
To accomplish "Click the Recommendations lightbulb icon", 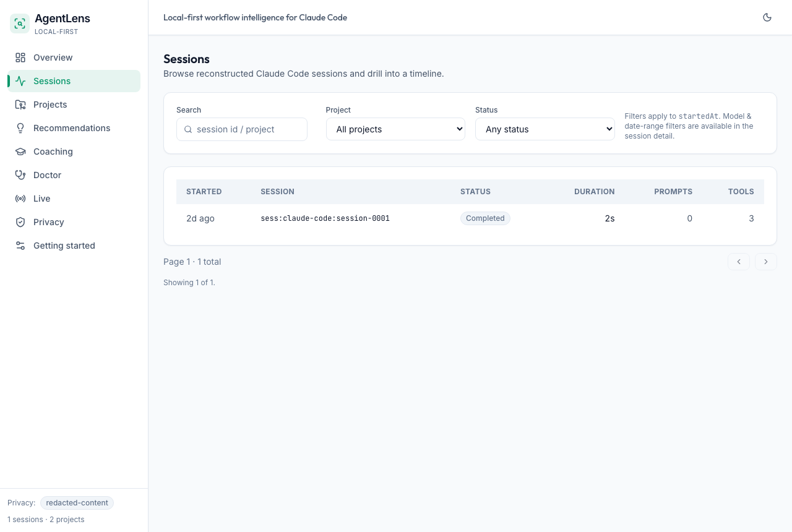I will [20, 128].
